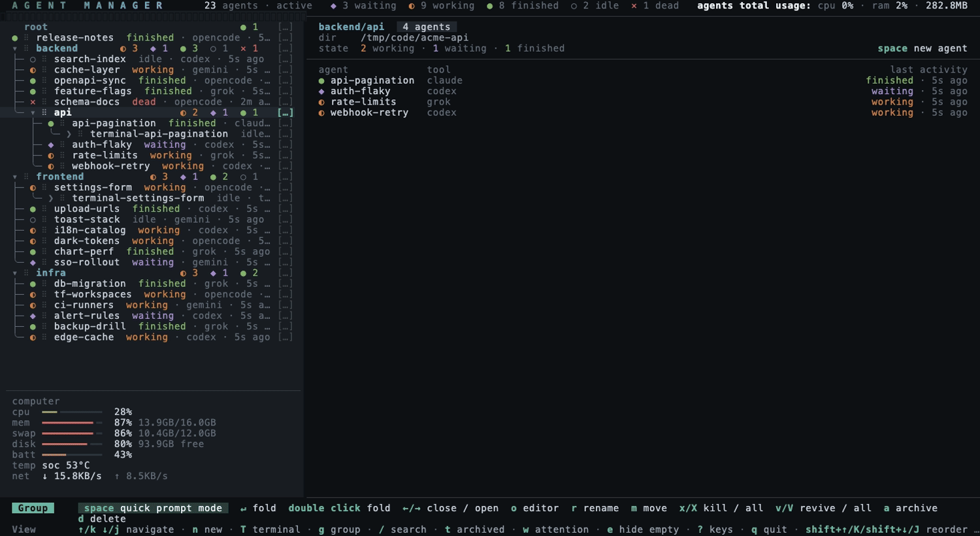Click the working status dot for cache-layer
The width and height of the screenshot is (980, 536).
click(33, 70)
